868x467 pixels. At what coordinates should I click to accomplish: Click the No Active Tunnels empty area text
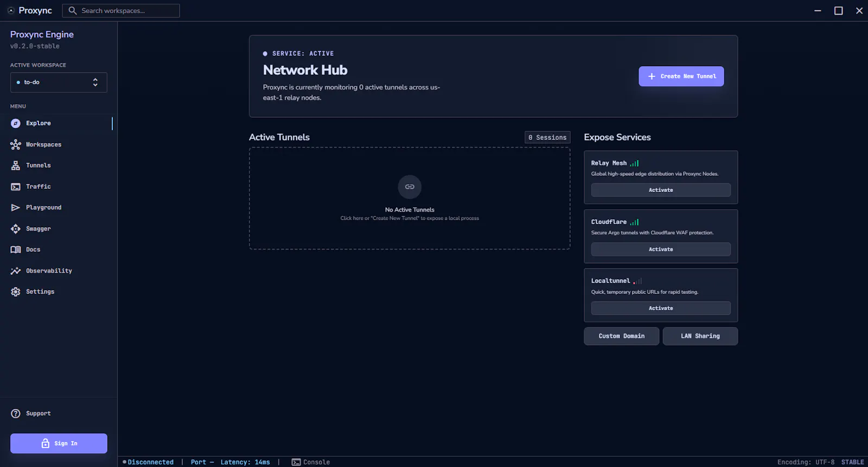pyautogui.click(x=410, y=210)
